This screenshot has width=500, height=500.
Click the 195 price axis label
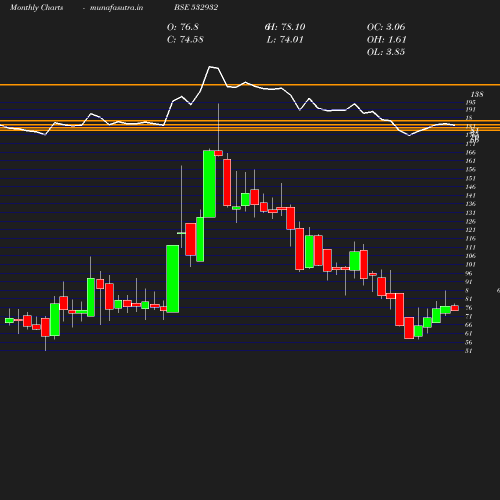pos(471,102)
